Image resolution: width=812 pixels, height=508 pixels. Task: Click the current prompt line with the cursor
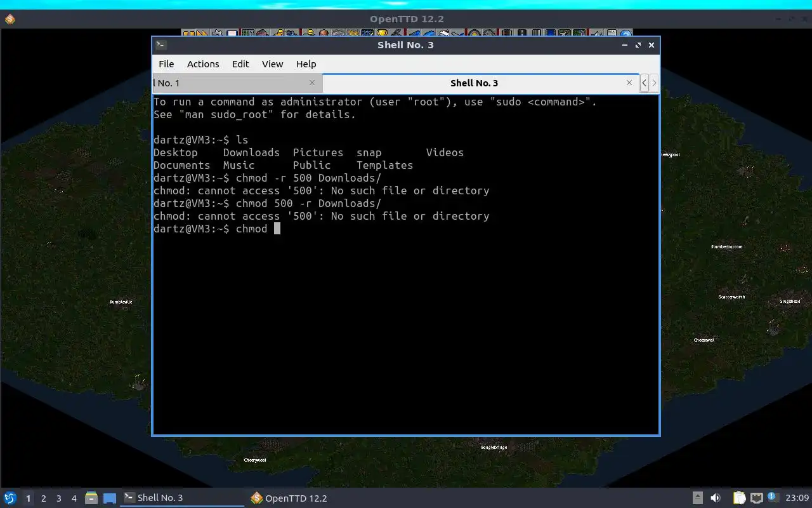pos(216,229)
